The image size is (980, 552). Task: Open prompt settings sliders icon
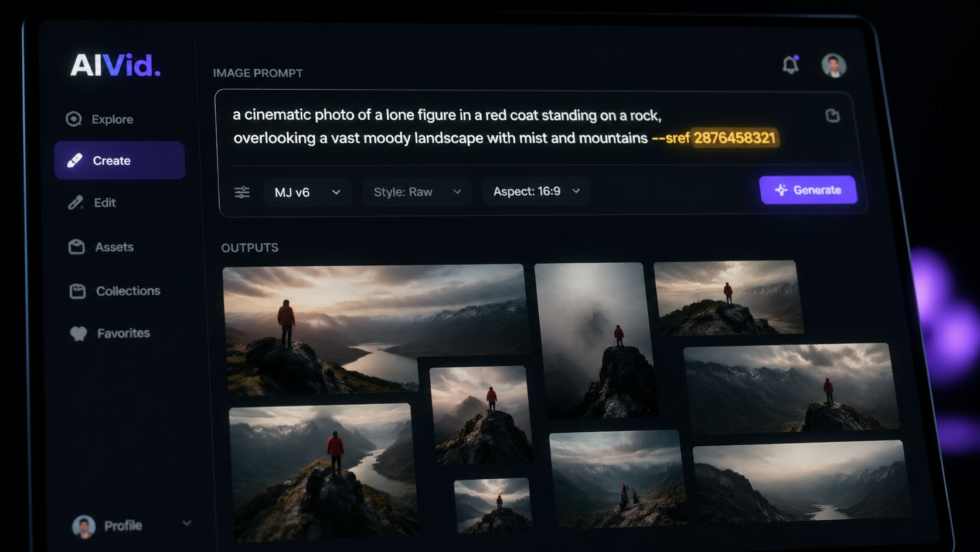click(x=242, y=192)
